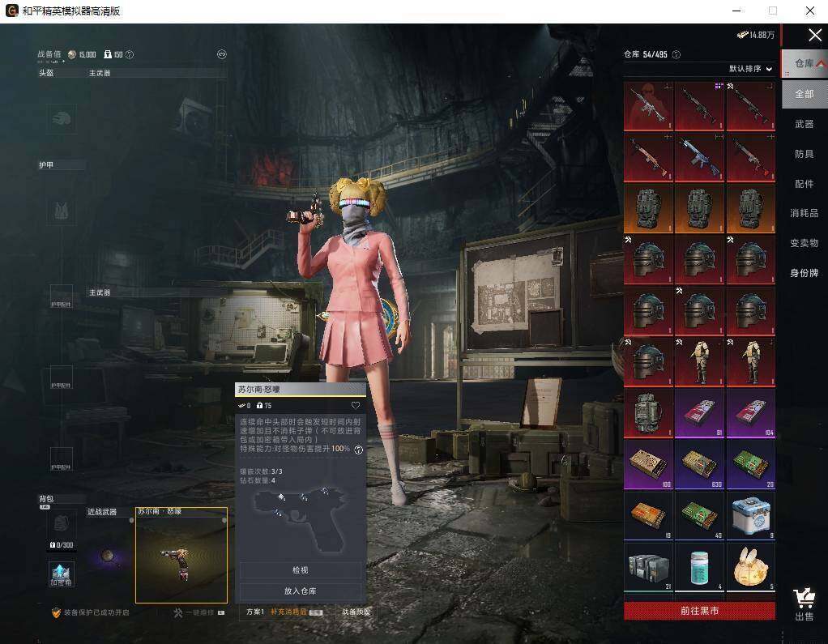Toggle the 装备保护 shield checkmark

click(x=56, y=612)
